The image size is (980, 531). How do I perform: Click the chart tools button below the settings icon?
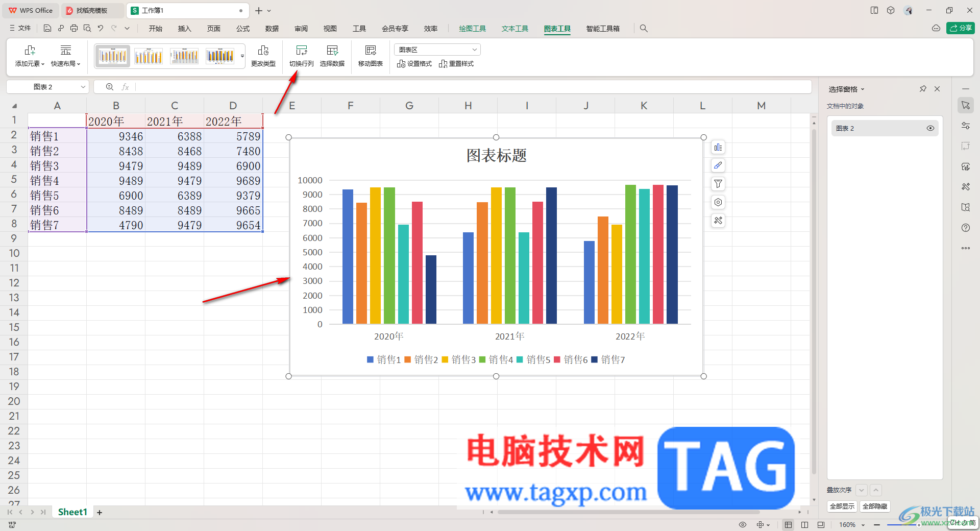(718, 221)
